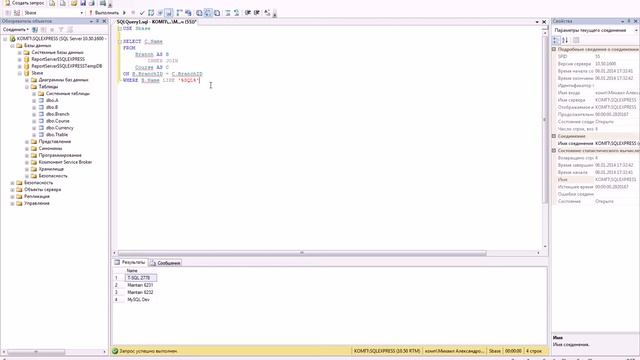Click the query editor vertical scrollbar

click(x=545, y=120)
